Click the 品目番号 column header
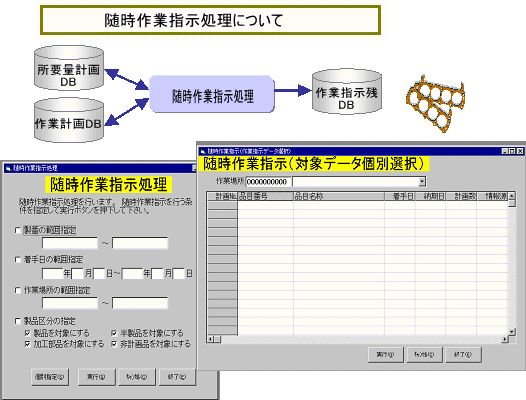The height and width of the screenshot is (400, 526). point(265,196)
